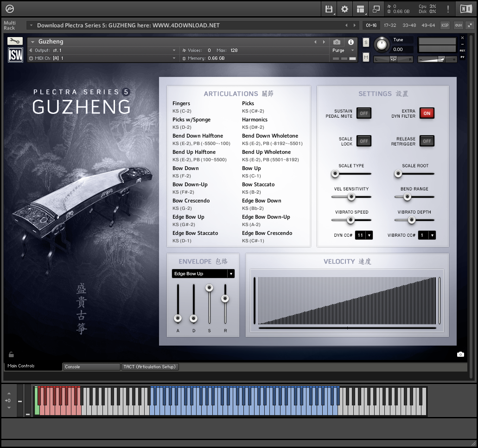The height and width of the screenshot is (448, 478).
Task: Select the Bow Crescendo articulation
Action: pyautogui.click(x=191, y=201)
